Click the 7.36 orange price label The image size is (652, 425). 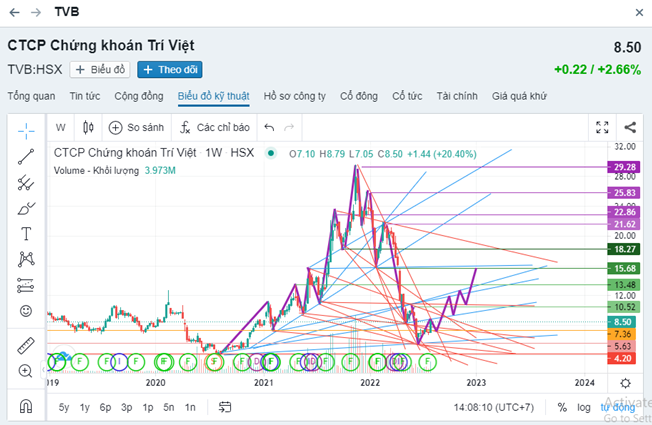[622, 334]
